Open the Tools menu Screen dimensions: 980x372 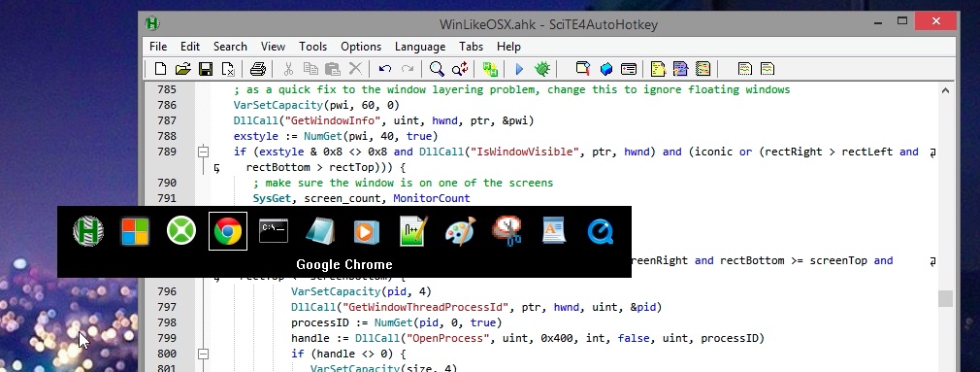click(312, 47)
